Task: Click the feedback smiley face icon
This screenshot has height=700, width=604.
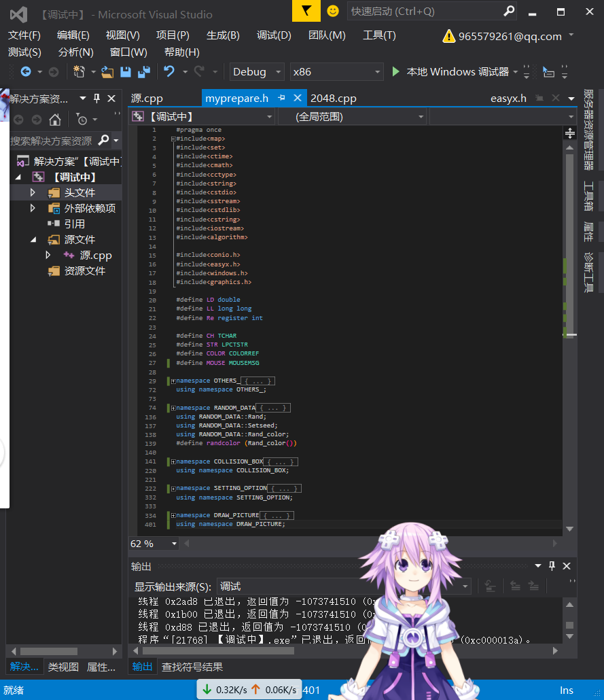Action: 332,11
